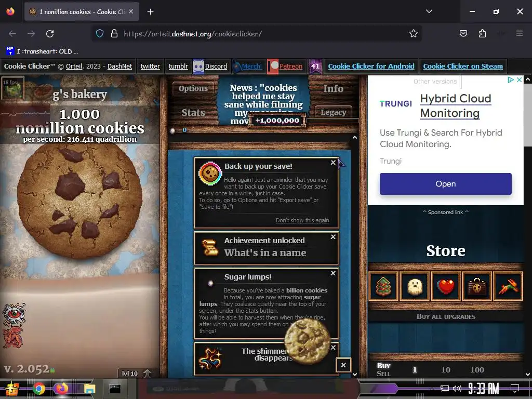532x399 pixels.
Task: Open the garden minimap icon top-left
Action: 13,87
